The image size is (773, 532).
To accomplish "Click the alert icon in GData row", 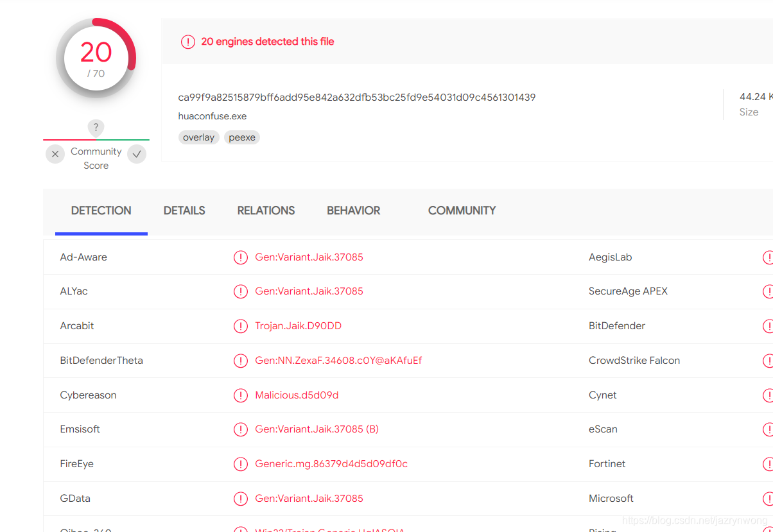I will [241, 499].
